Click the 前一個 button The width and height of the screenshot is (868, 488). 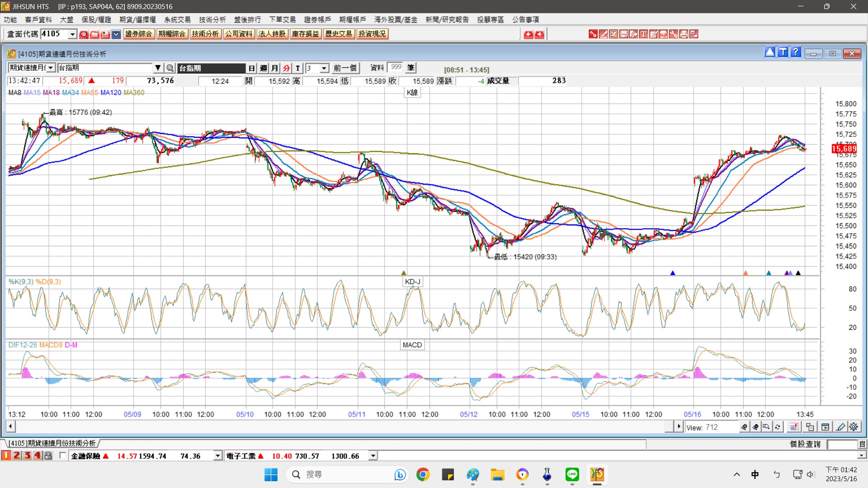(345, 68)
